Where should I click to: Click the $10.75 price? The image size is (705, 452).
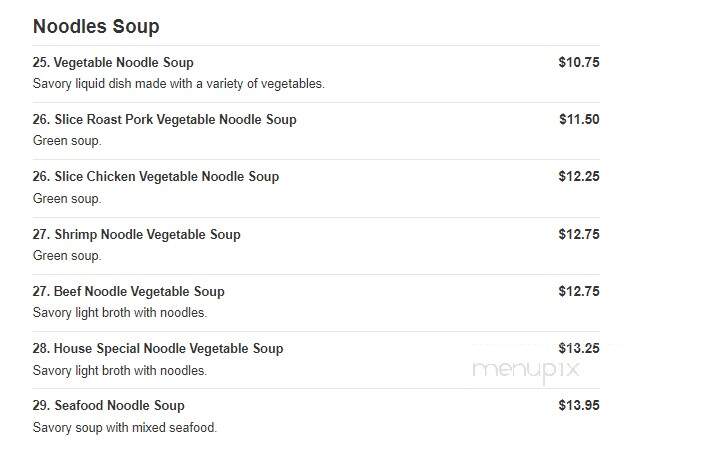click(579, 63)
